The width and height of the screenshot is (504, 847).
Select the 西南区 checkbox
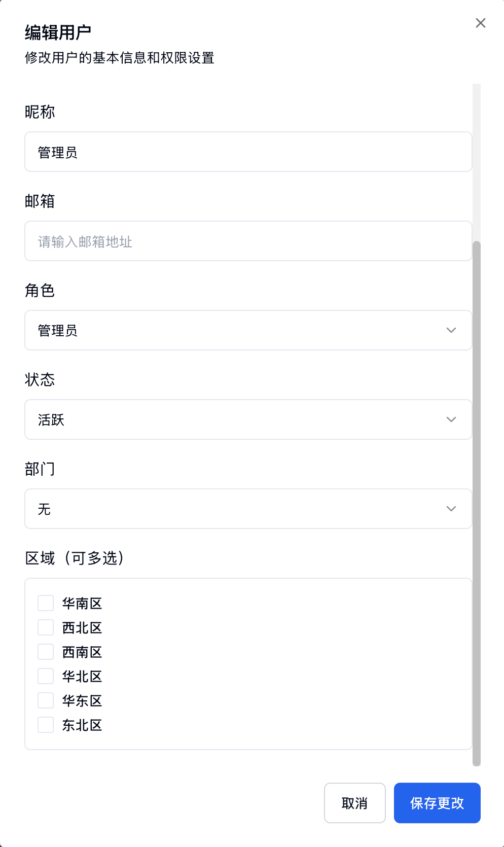click(45, 651)
